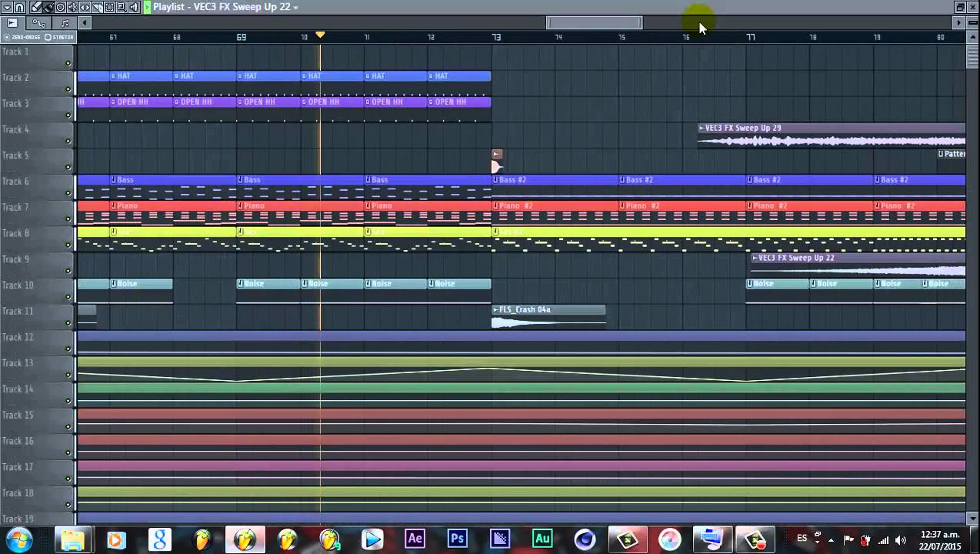Open menu of HAT clip starting at bar 69
980x554 pixels.
[x=241, y=76]
